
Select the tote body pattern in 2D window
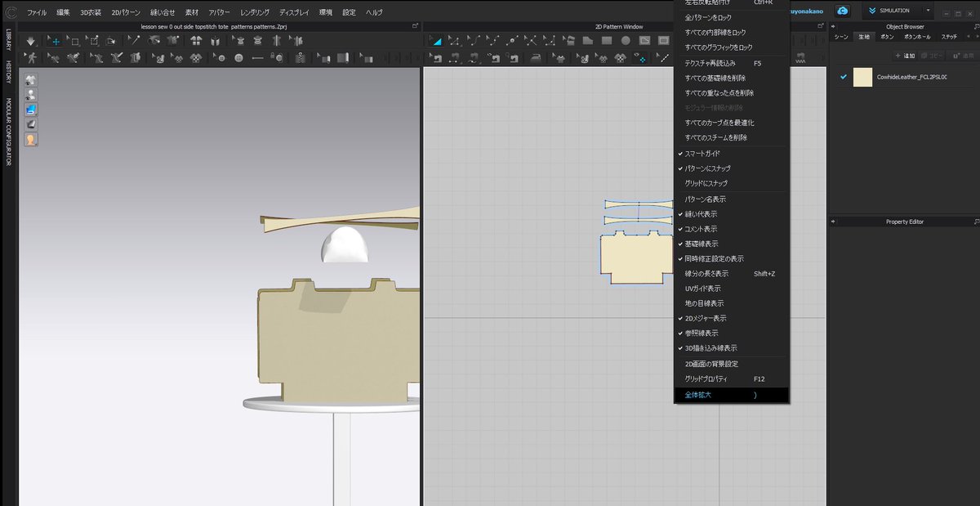point(637,257)
